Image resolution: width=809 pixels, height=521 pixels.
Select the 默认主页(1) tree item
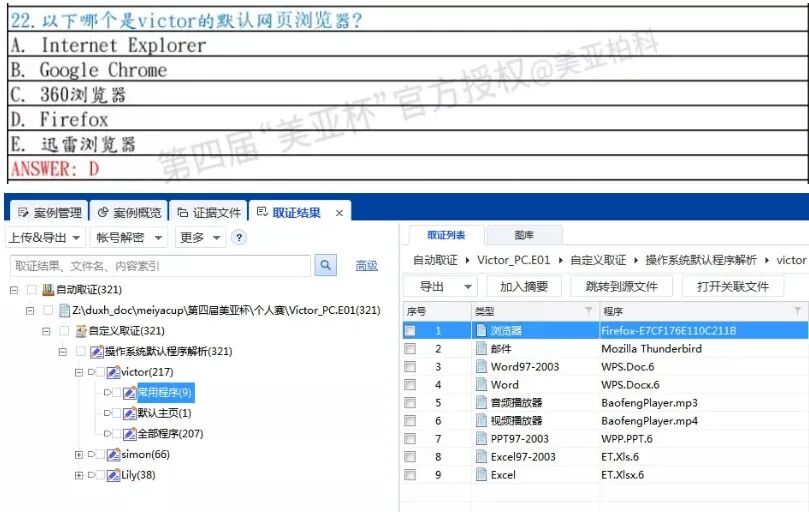pos(164,413)
